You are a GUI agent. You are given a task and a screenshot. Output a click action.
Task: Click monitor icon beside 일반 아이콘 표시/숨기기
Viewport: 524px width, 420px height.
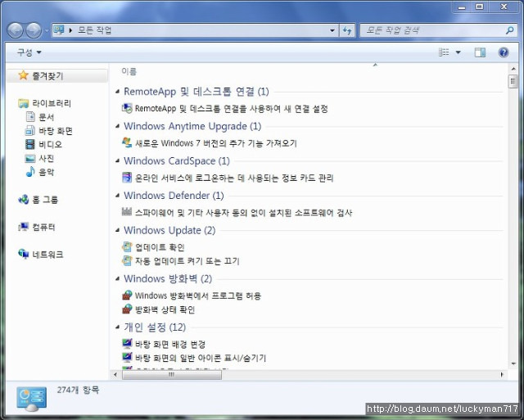pyautogui.click(x=127, y=358)
